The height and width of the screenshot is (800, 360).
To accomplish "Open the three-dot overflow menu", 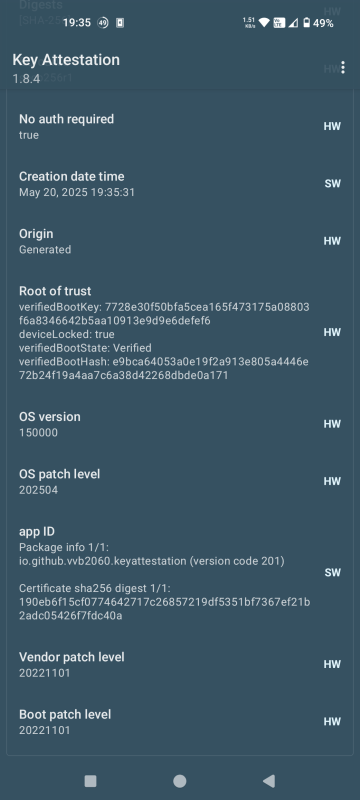I will pos(343,67).
